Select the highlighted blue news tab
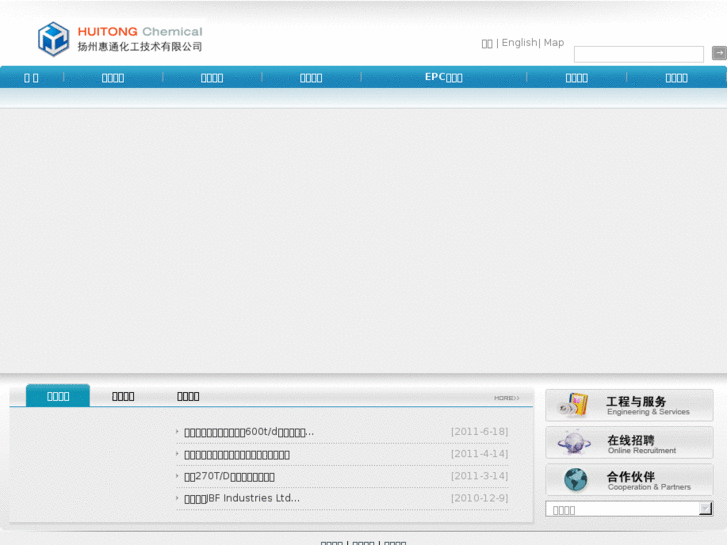Image resolution: width=727 pixels, height=545 pixels. (58, 396)
